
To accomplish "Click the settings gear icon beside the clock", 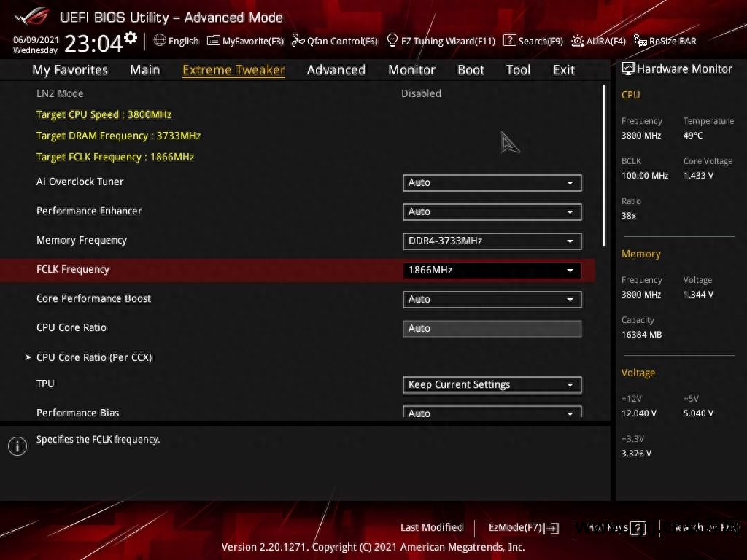I will tap(131, 37).
